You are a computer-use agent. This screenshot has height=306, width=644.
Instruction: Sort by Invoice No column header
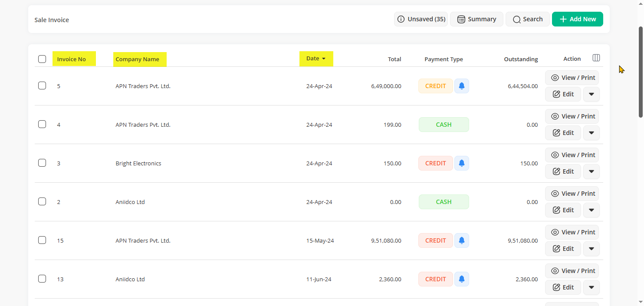coord(72,59)
